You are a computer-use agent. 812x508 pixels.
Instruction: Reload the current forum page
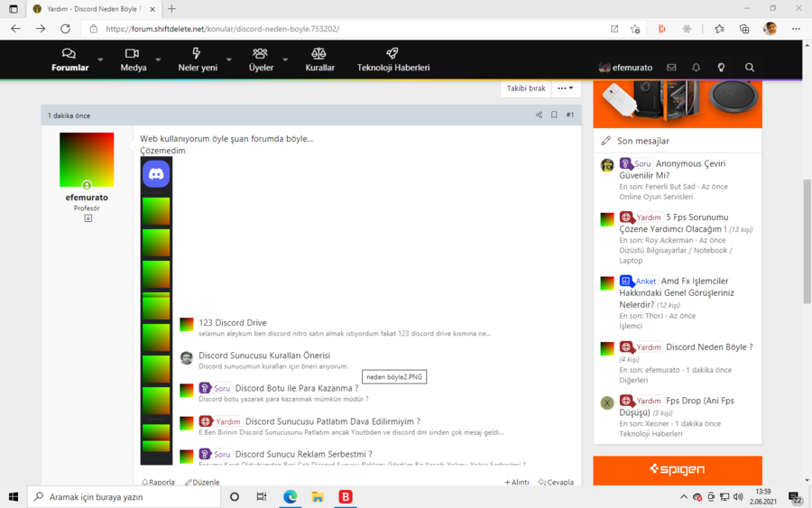[65, 29]
